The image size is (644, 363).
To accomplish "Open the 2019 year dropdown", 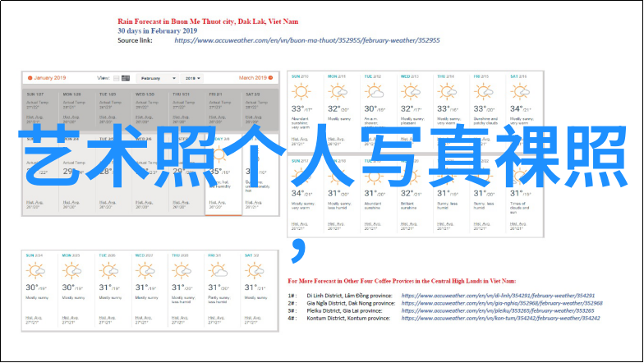I will [x=193, y=78].
